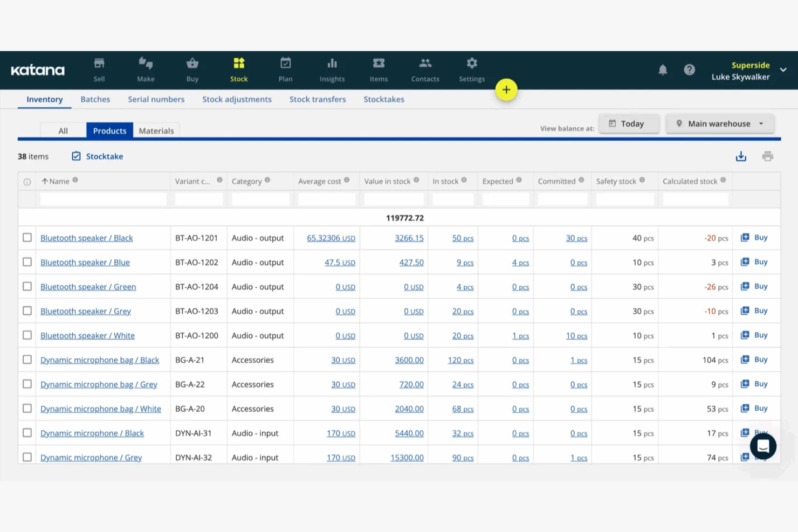Click the Contacts icon in the navbar

pyautogui.click(x=425, y=63)
